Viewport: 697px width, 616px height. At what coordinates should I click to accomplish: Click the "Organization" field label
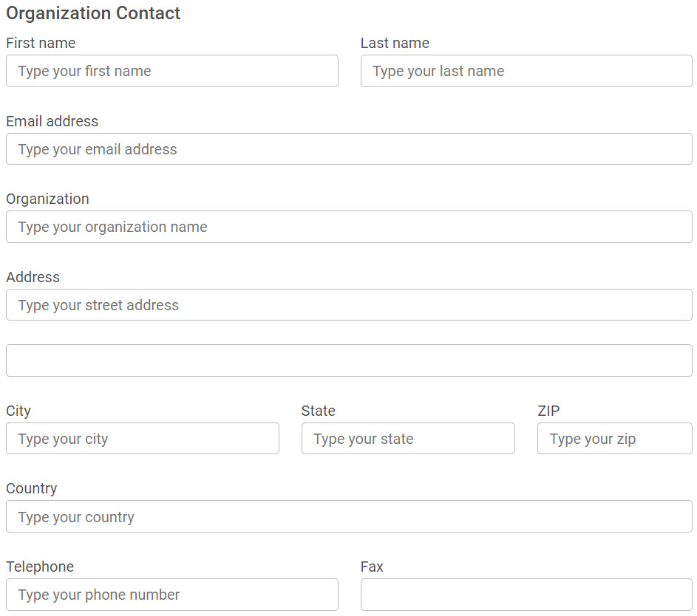point(47,199)
